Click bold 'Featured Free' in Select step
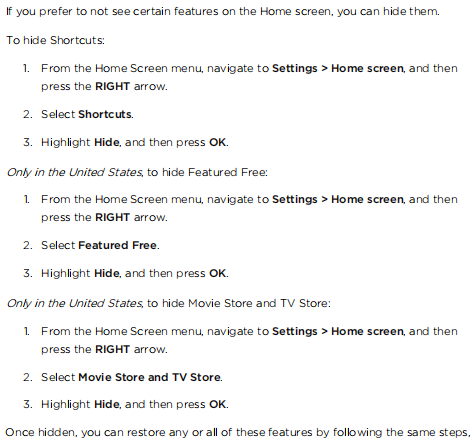 (x=117, y=245)
